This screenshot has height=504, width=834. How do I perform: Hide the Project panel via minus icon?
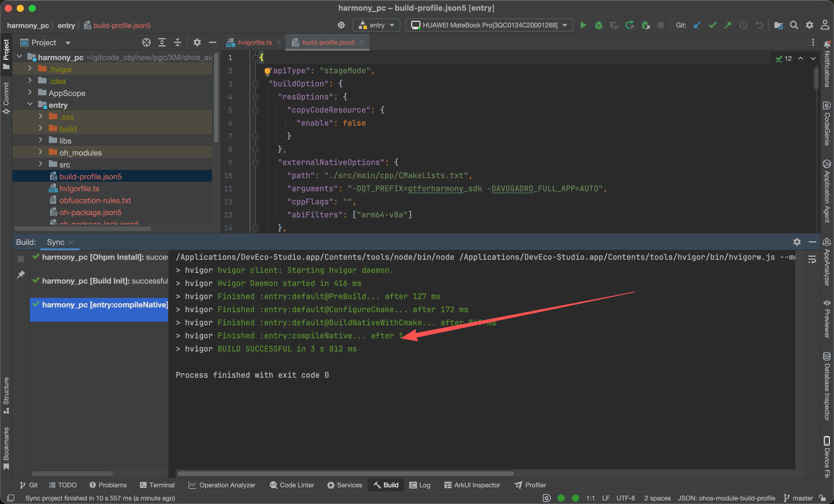213,42
